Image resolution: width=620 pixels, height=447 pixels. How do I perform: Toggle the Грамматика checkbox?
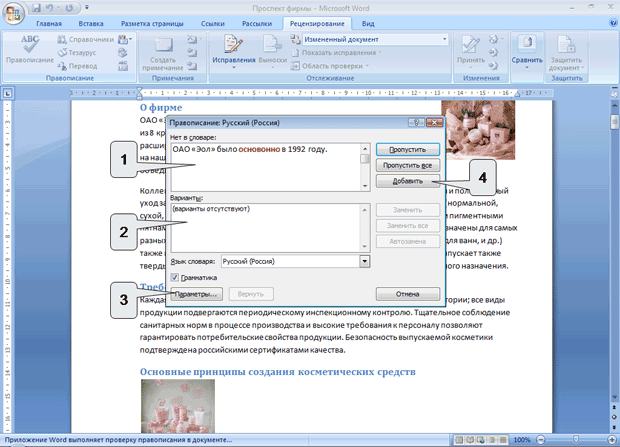tap(175, 278)
